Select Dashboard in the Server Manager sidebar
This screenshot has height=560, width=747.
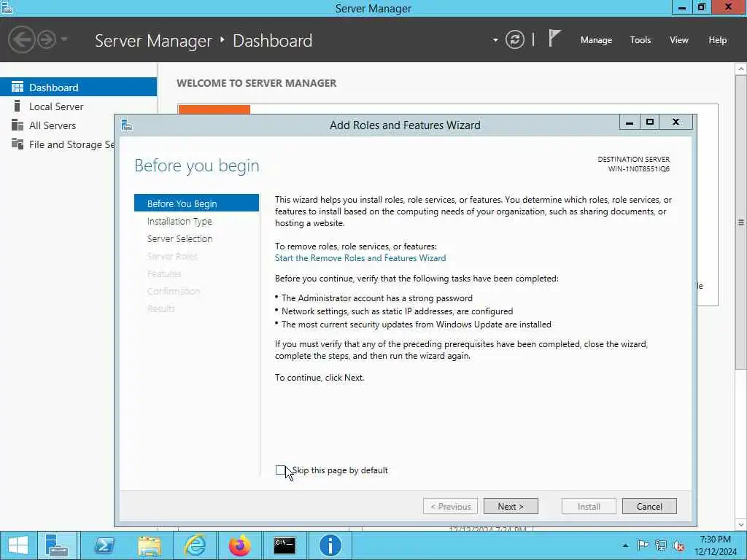point(78,87)
